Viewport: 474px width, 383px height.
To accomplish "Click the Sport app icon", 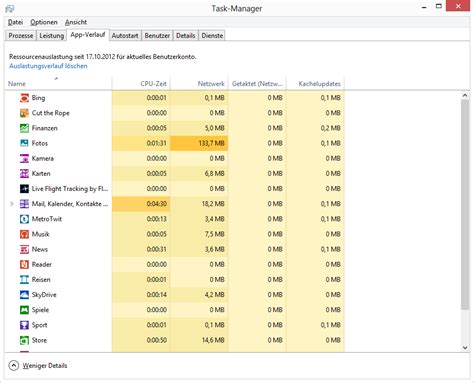I will (x=24, y=325).
